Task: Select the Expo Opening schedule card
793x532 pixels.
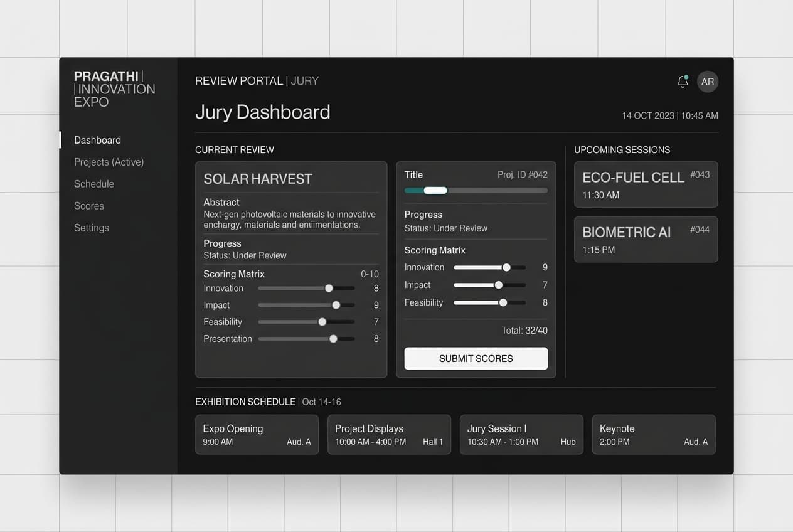Action: 257,434
